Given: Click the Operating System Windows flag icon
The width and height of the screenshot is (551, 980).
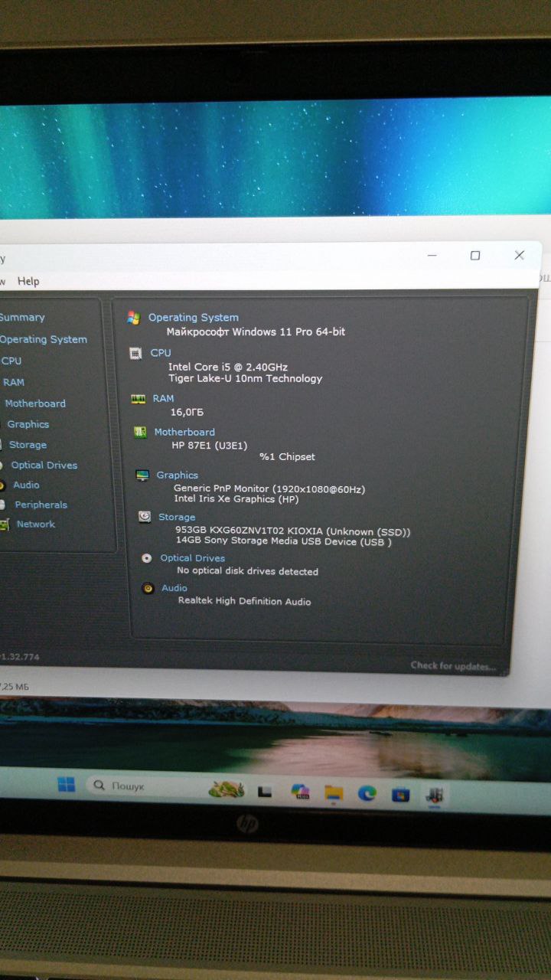Looking at the screenshot, I should 134,317.
